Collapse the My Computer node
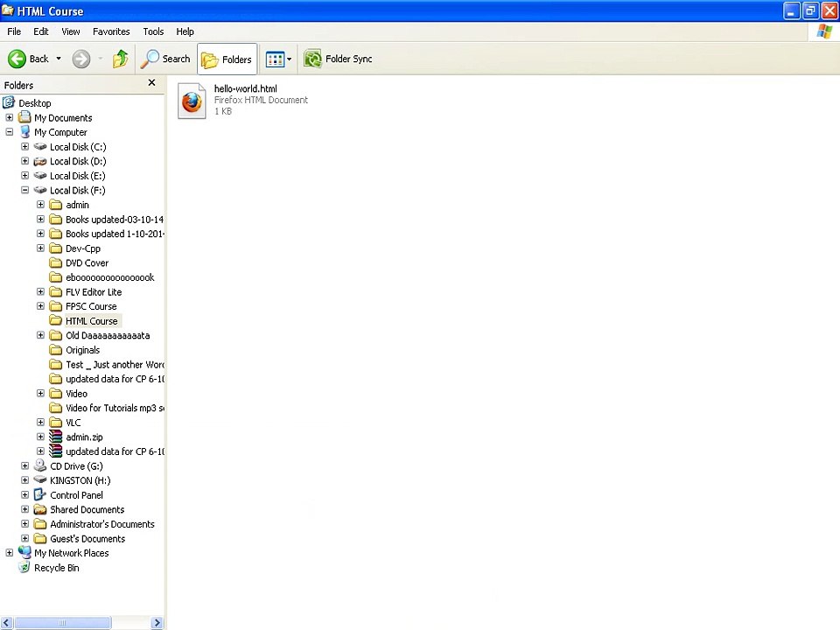The image size is (840, 630). 9,132
